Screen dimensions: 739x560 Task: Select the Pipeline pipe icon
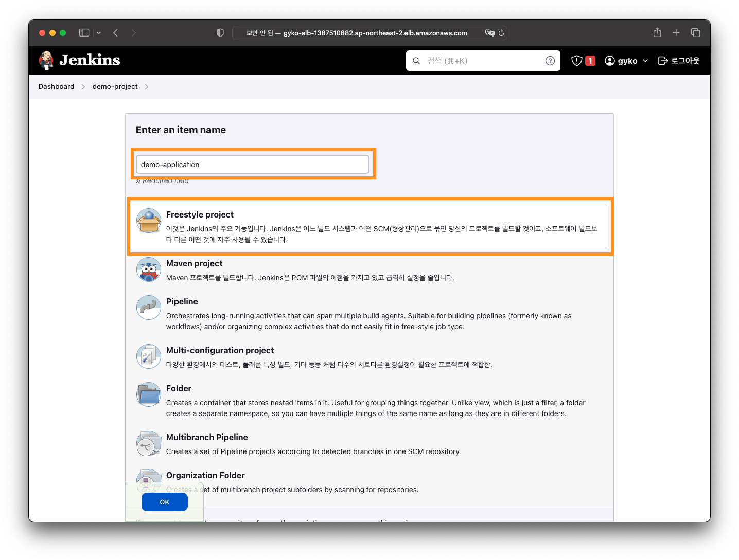pyautogui.click(x=149, y=308)
